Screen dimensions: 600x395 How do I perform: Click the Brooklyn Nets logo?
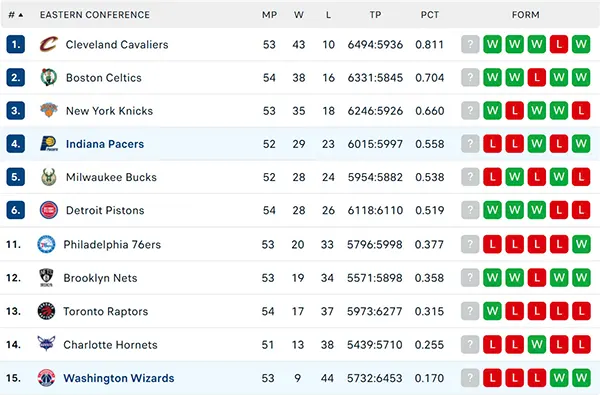coord(46,277)
